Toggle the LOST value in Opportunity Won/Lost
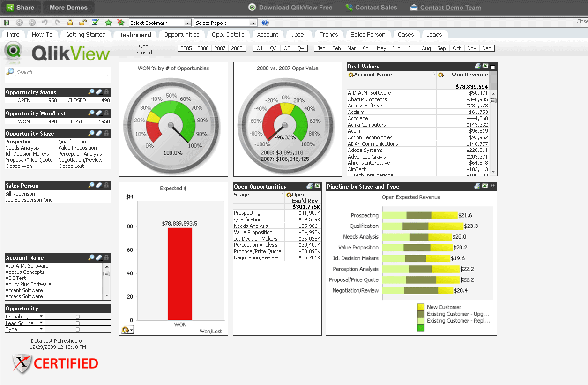The height and width of the screenshot is (385, 588). [x=84, y=121]
